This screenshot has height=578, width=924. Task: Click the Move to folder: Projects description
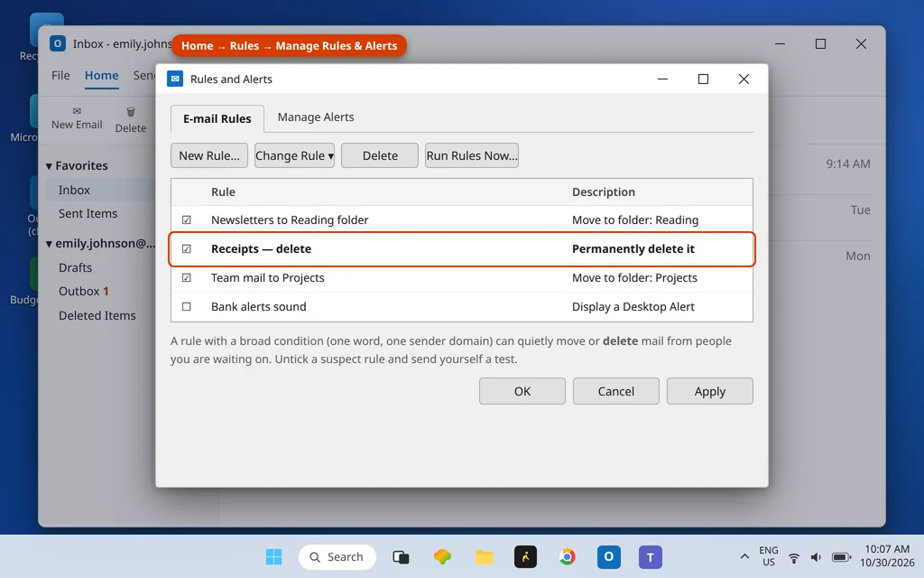[x=634, y=278]
